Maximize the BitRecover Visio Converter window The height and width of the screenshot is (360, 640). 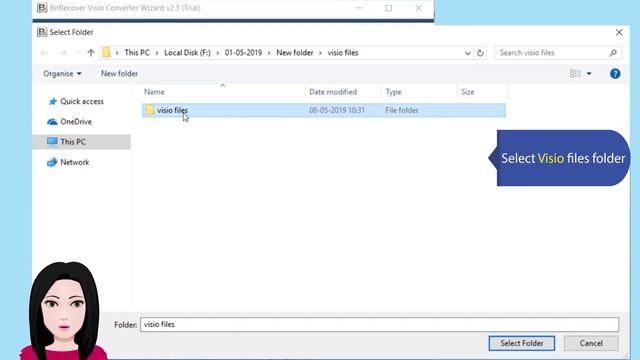click(389, 8)
